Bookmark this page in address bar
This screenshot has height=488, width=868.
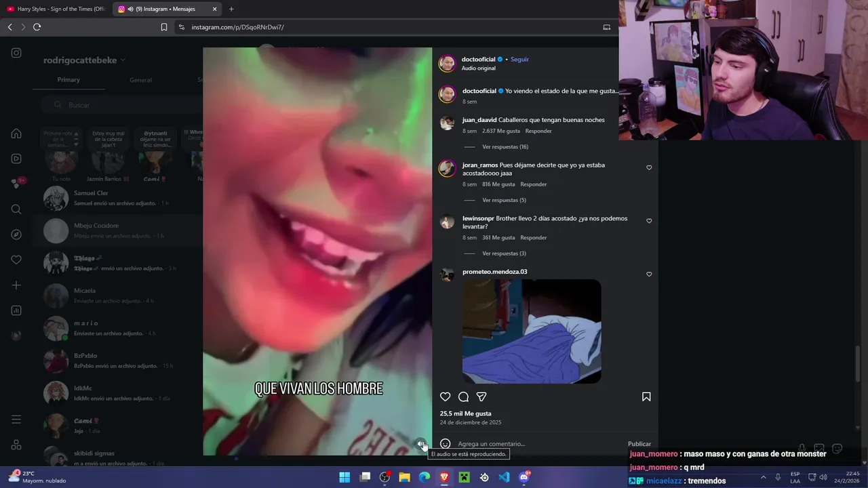[164, 27]
